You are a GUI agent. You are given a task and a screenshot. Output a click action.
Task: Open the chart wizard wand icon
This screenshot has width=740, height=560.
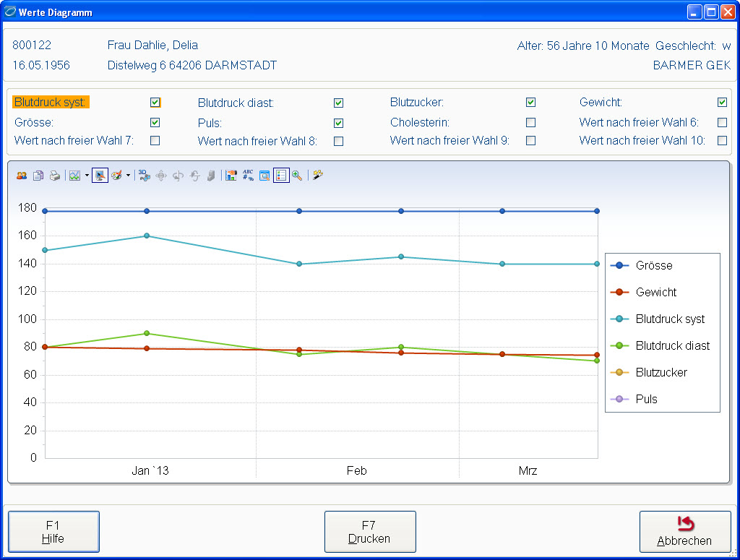click(318, 175)
